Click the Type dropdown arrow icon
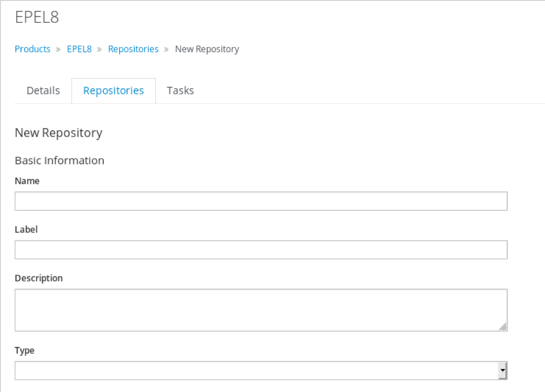 point(503,370)
